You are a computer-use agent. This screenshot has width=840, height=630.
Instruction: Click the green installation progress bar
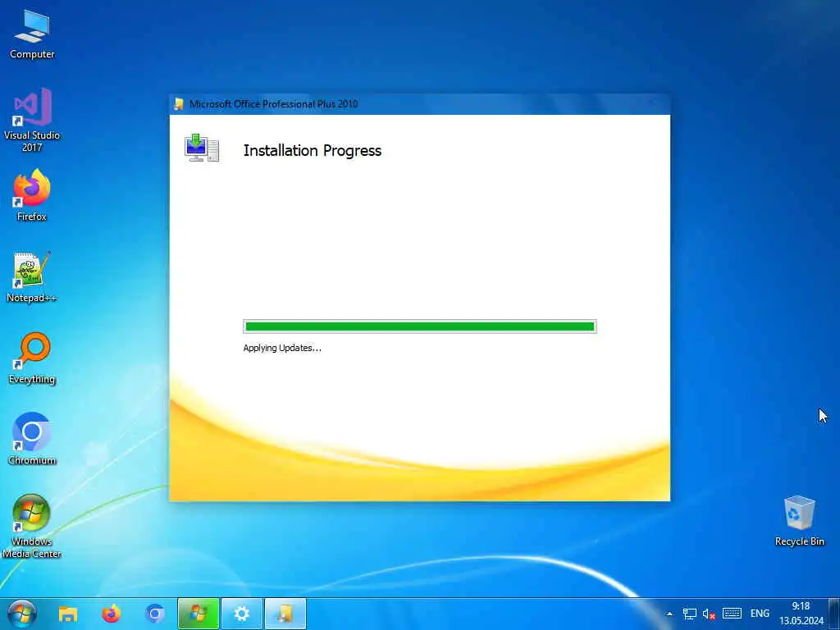(x=419, y=326)
